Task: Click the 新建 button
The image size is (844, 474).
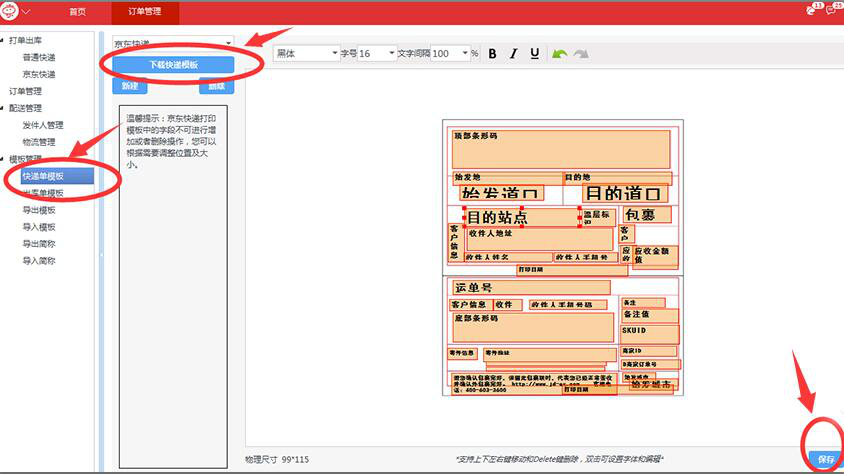Action: click(x=129, y=87)
